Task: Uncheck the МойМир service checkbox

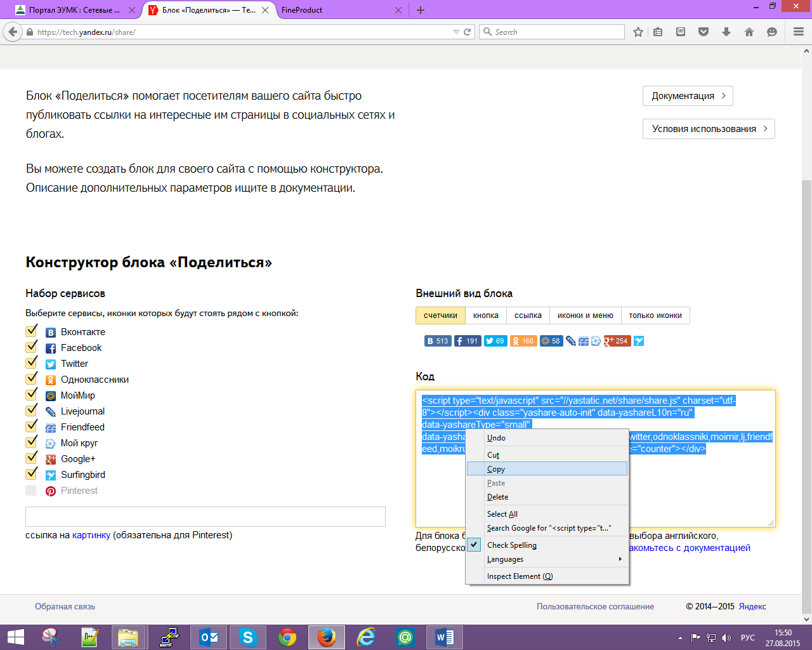Action: 31,394
